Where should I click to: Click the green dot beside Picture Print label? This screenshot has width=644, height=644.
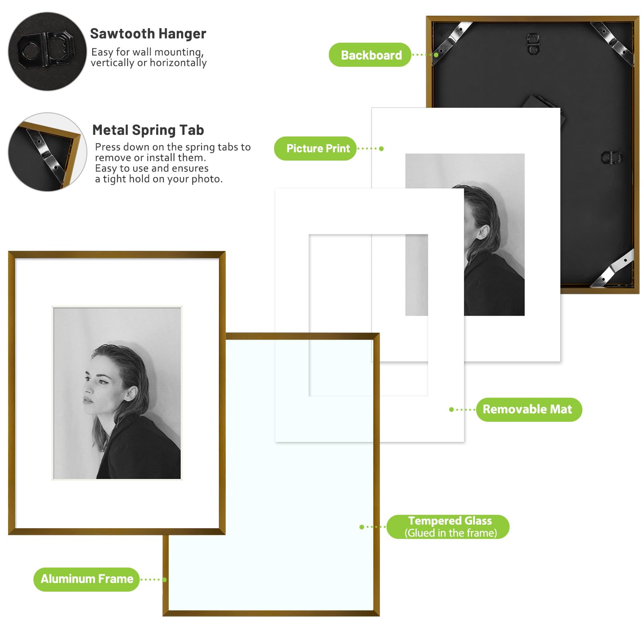pos(381,149)
